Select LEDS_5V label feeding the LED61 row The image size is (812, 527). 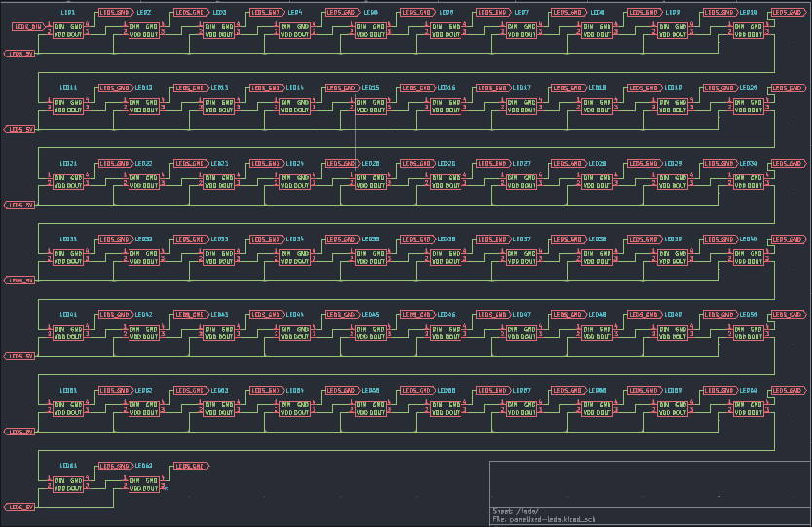coord(19,507)
